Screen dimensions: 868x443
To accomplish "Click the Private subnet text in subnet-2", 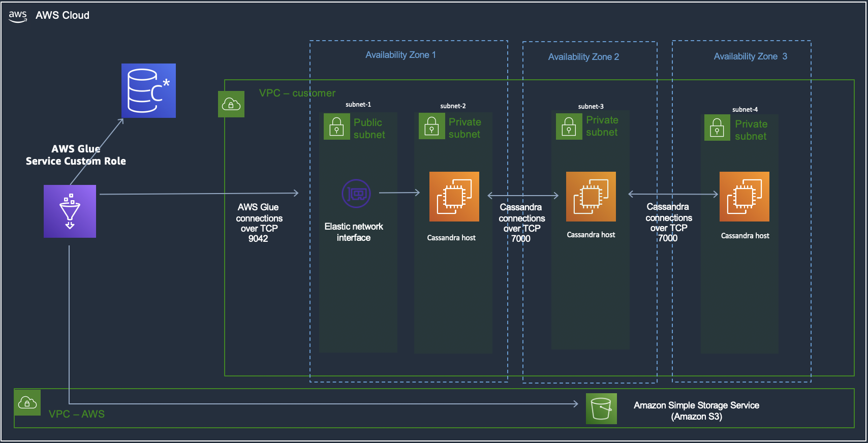I will pos(465,128).
